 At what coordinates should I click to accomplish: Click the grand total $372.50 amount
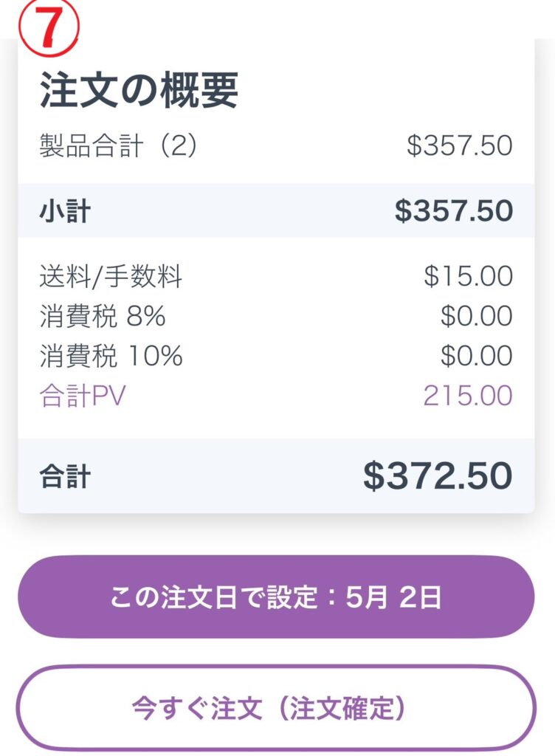click(438, 476)
